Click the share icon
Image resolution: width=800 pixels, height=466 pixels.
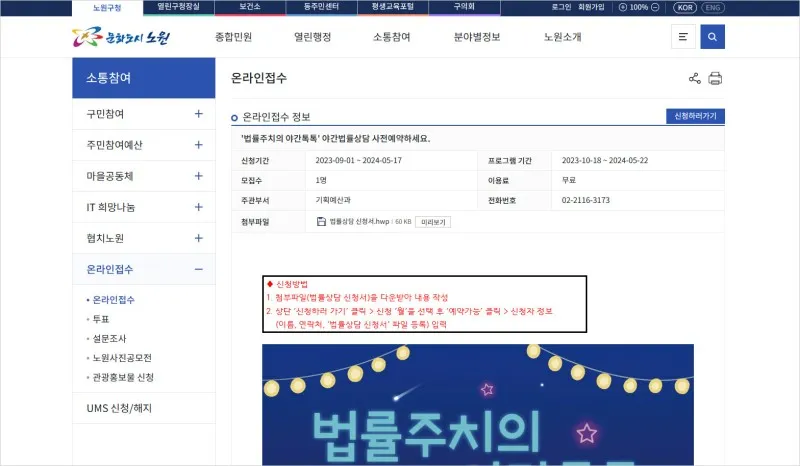(x=695, y=78)
